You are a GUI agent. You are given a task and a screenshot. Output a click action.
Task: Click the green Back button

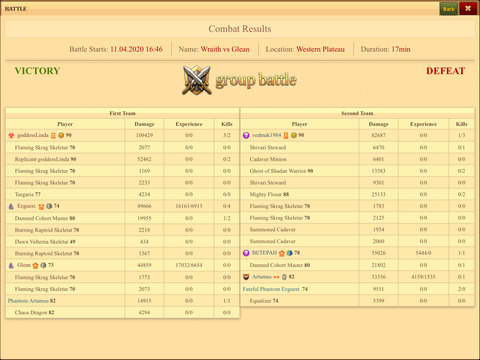point(449,9)
